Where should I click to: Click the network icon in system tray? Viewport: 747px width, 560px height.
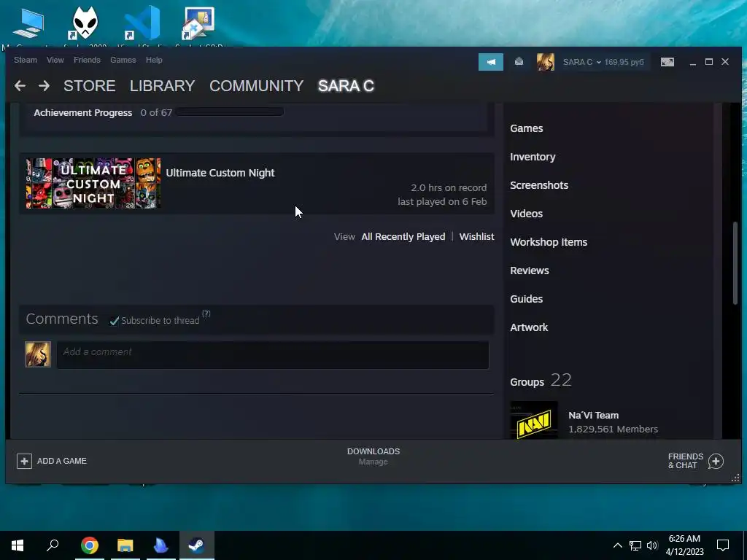[x=635, y=545]
